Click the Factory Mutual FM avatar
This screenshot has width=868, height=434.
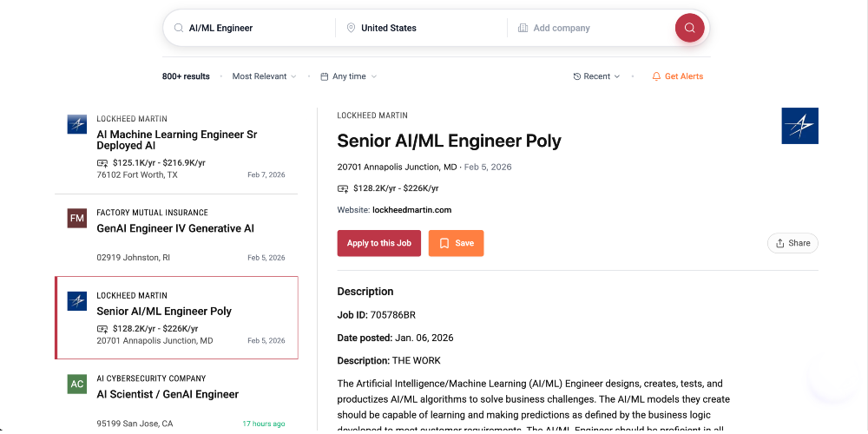(77, 218)
